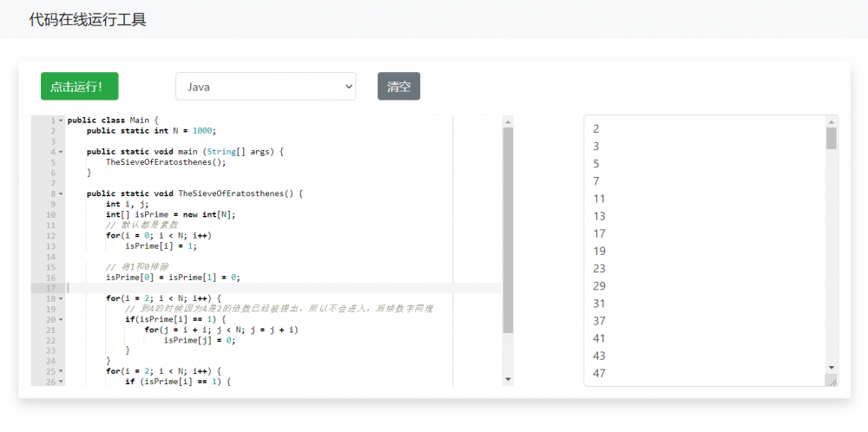Click the output panel scroll down arrow
This screenshot has width=868, height=432.
(832, 367)
